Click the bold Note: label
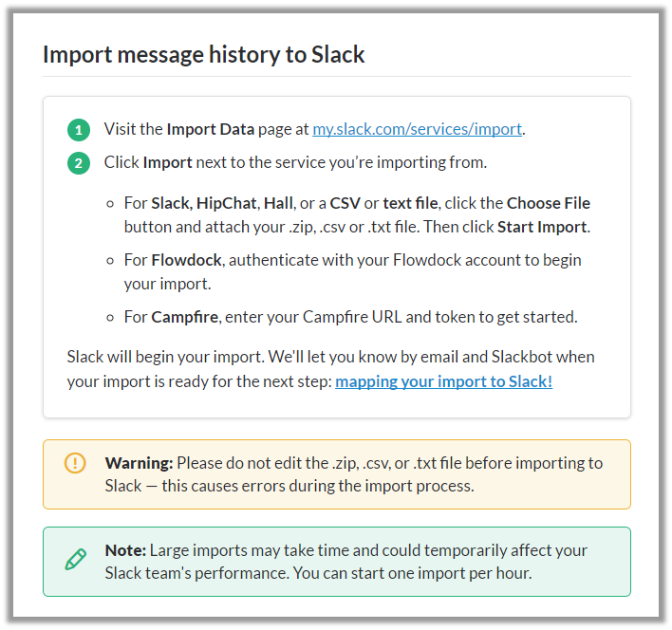The height and width of the screenshot is (630, 672). [x=125, y=550]
